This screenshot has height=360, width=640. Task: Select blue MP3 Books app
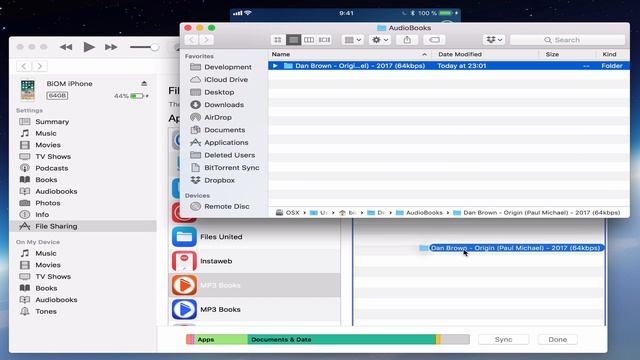click(x=254, y=309)
